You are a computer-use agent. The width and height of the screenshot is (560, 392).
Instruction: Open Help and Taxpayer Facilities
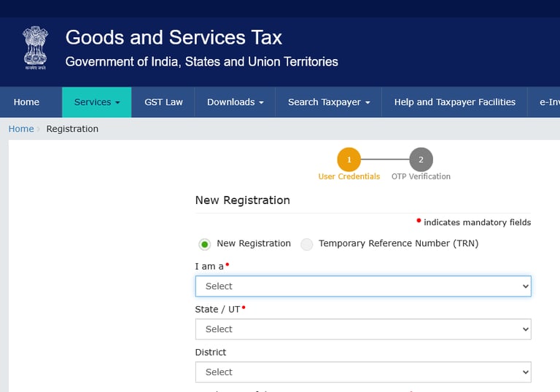click(454, 102)
